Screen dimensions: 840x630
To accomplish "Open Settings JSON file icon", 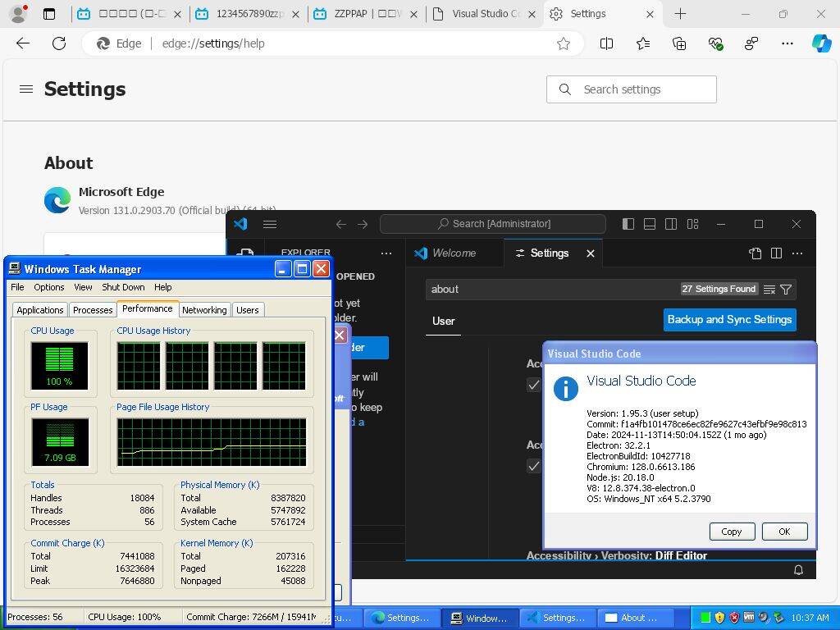I will point(755,253).
